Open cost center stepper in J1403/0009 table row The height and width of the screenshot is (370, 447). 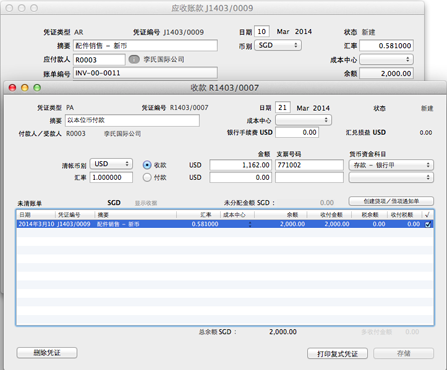[250, 224]
